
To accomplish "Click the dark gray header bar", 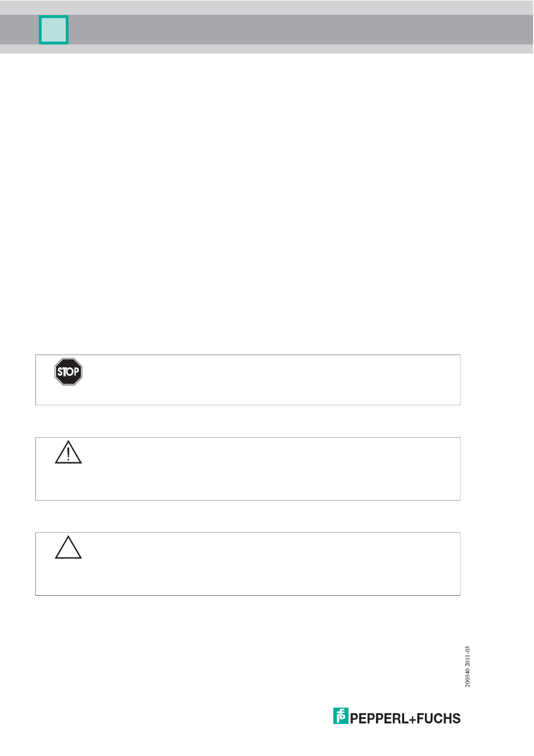I will (x=301, y=30).
